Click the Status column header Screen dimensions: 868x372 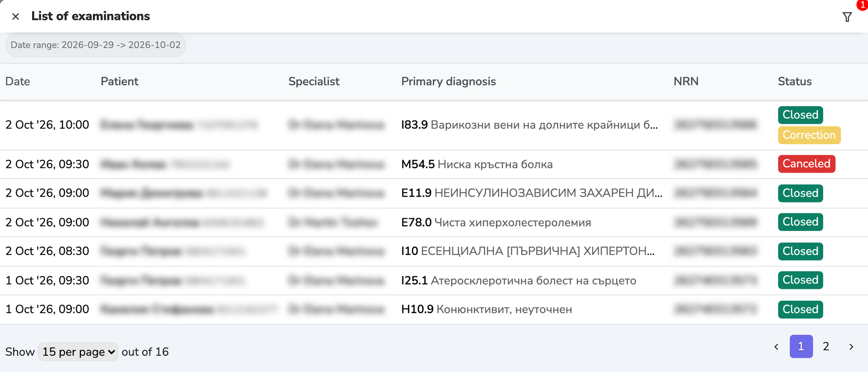click(x=795, y=81)
